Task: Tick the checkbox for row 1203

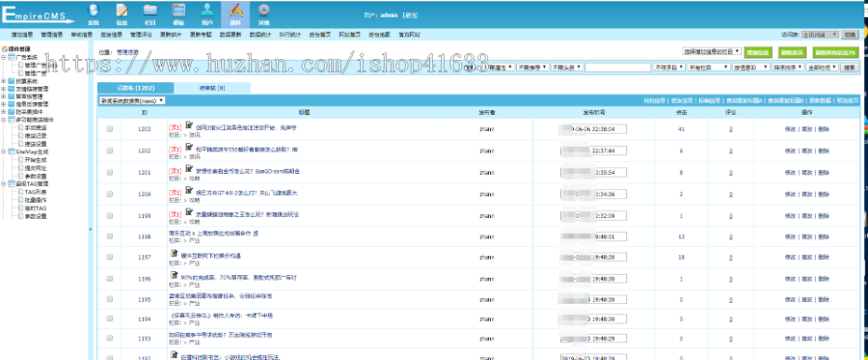Action: tap(110, 128)
